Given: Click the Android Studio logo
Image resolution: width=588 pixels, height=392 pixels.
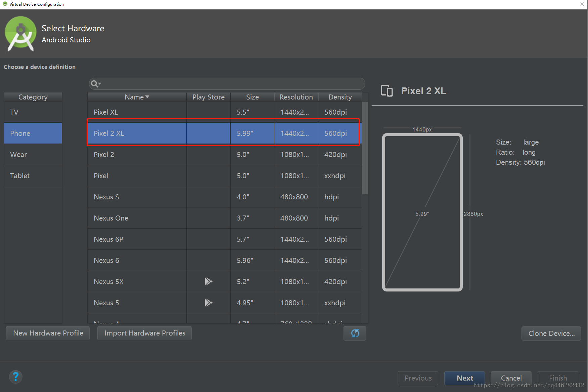Looking at the screenshot, I should click(20, 34).
